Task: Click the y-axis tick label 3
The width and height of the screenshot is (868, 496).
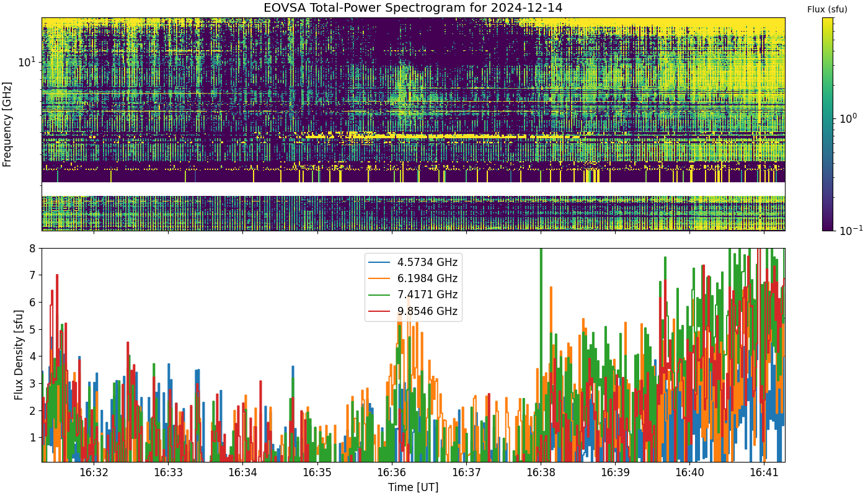Action: [33, 383]
